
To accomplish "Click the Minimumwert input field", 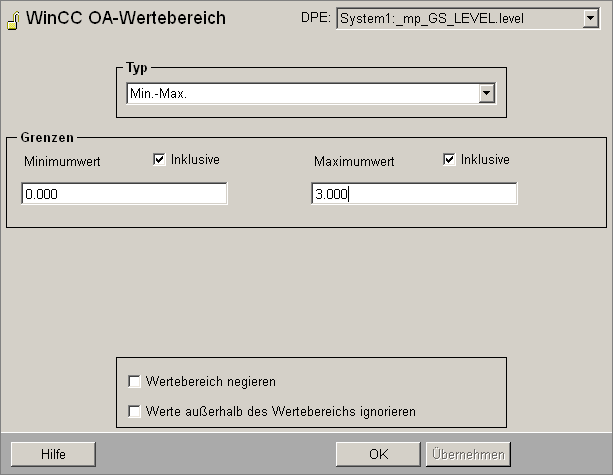I will (x=124, y=194).
